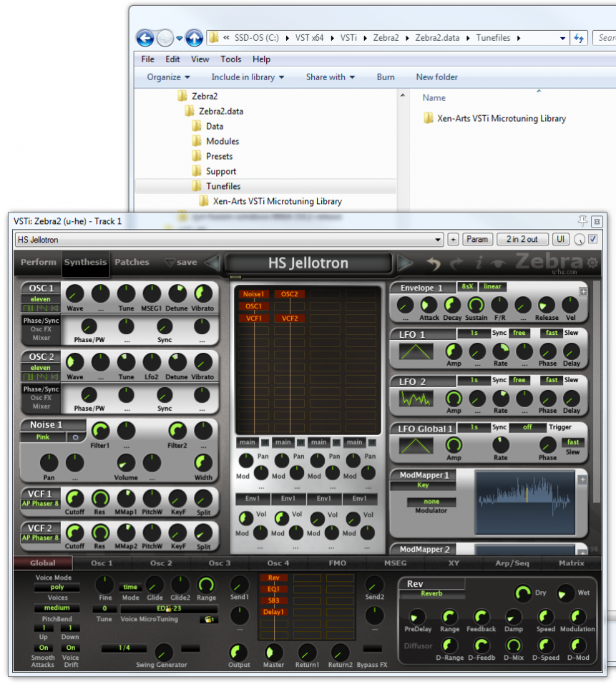The width and height of the screenshot is (616, 687).
Task: Click the undo arrow in Zebra header
Action: coord(434,263)
